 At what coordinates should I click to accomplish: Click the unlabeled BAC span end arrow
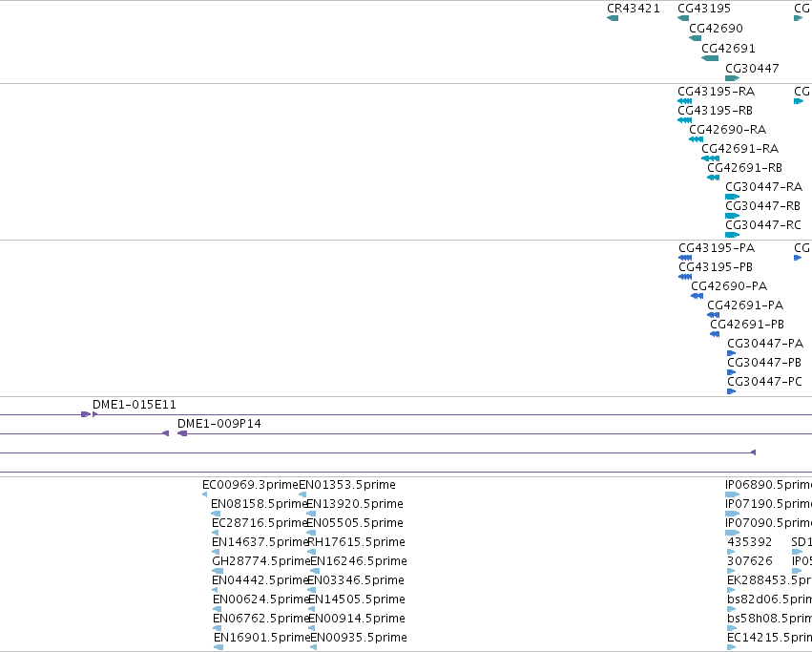point(754,452)
